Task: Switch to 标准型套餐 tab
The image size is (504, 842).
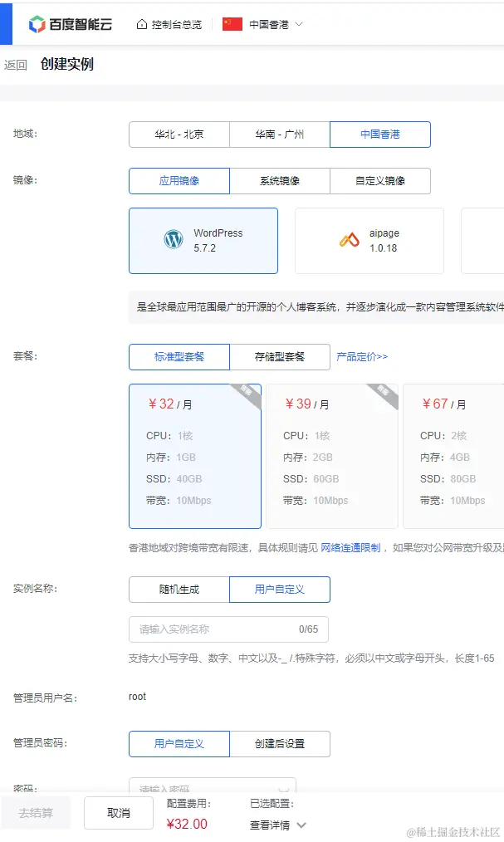Action: (x=179, y=357)
